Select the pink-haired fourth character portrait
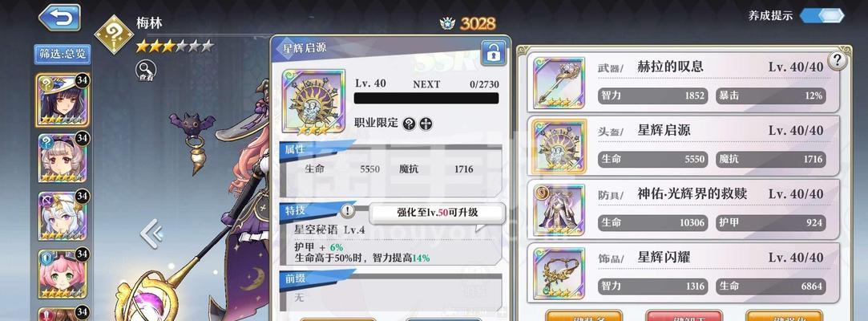Screen dimensions: 868x321 [x=62, y=274]
